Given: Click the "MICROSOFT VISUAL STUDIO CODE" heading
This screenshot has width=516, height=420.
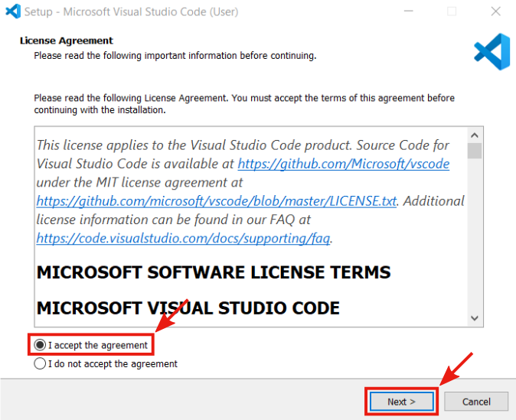Looking at the screenshot, I should (188, 308).
